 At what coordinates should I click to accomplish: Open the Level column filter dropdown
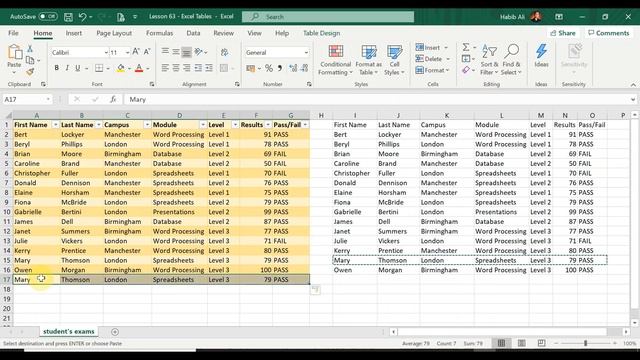235,125
